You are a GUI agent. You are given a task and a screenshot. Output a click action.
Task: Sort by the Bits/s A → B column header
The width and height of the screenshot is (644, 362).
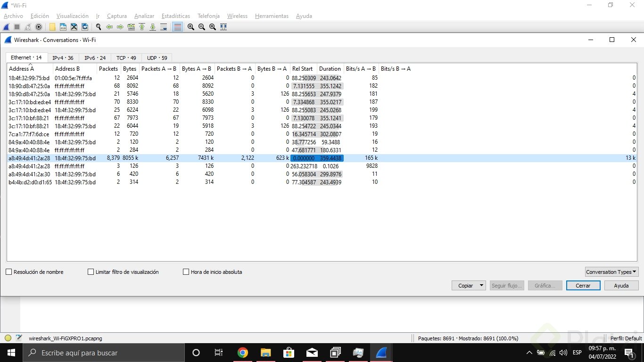coord(361,69)
